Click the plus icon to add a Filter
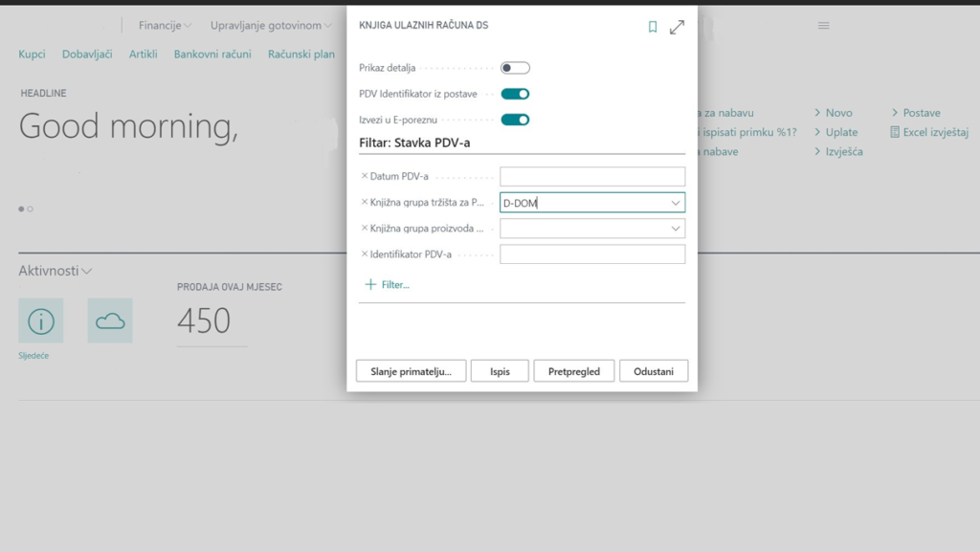Screen dimensions: 980x552 pos(370,285)
